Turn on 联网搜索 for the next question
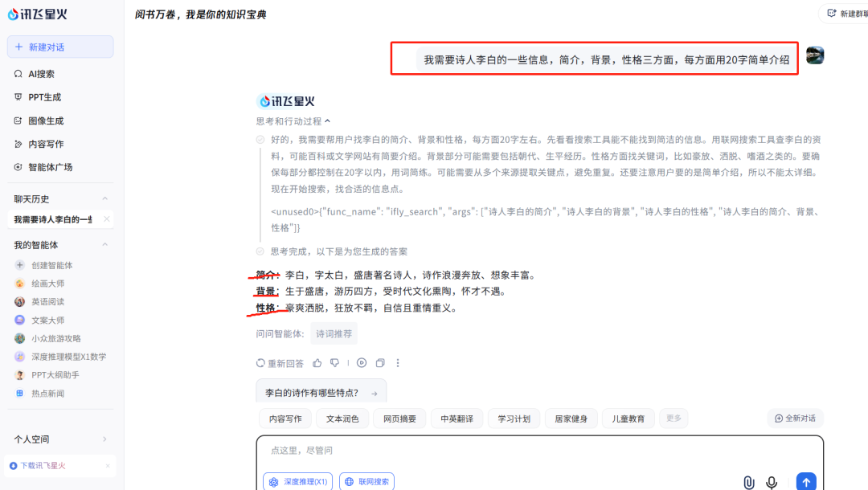The width and height of the screenshot is (868, 490). click(x=366, y=481)
